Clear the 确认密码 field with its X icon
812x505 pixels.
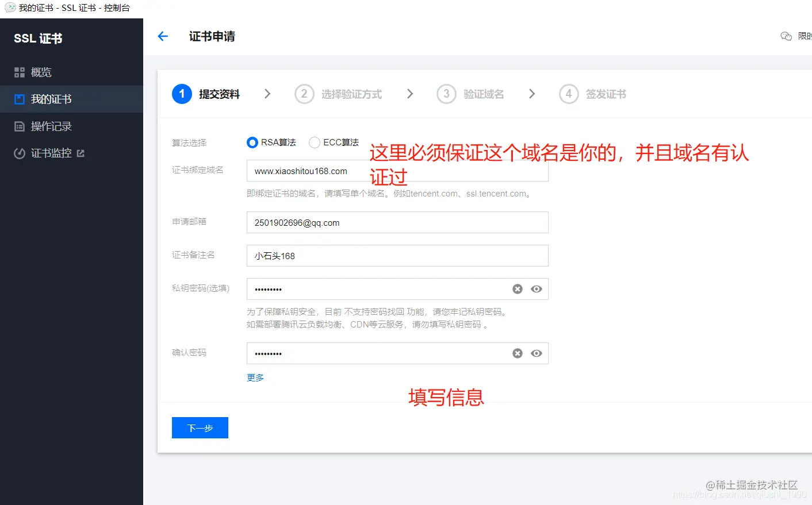[518, 353]
